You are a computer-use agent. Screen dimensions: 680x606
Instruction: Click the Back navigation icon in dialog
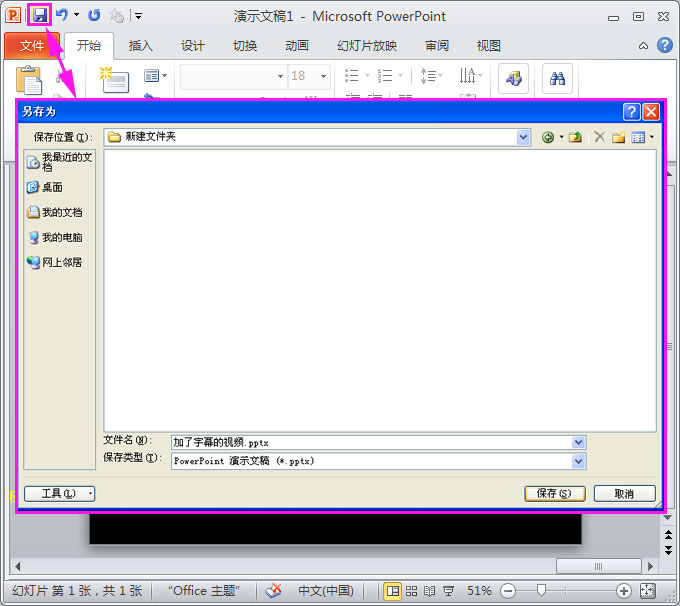548,138
